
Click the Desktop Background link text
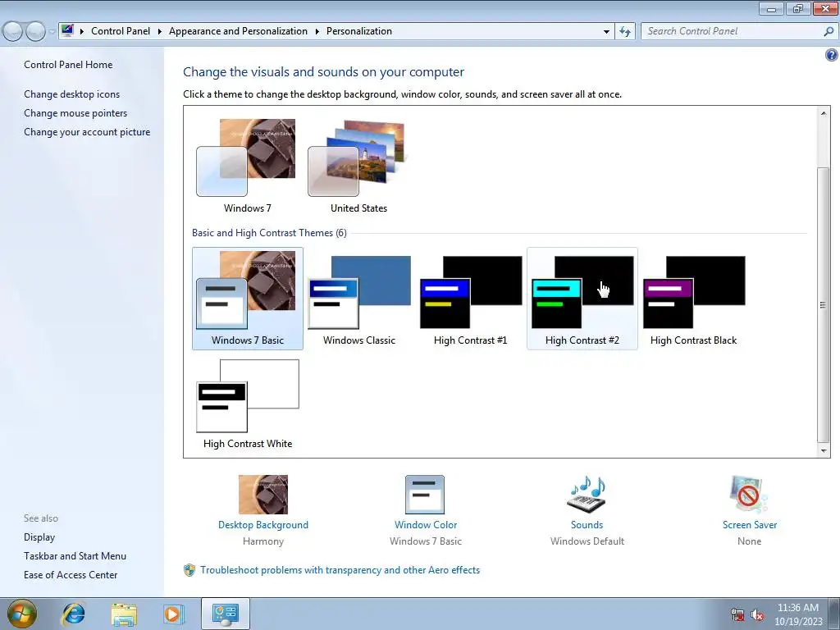pyautogui.click(x=263, y=525)
